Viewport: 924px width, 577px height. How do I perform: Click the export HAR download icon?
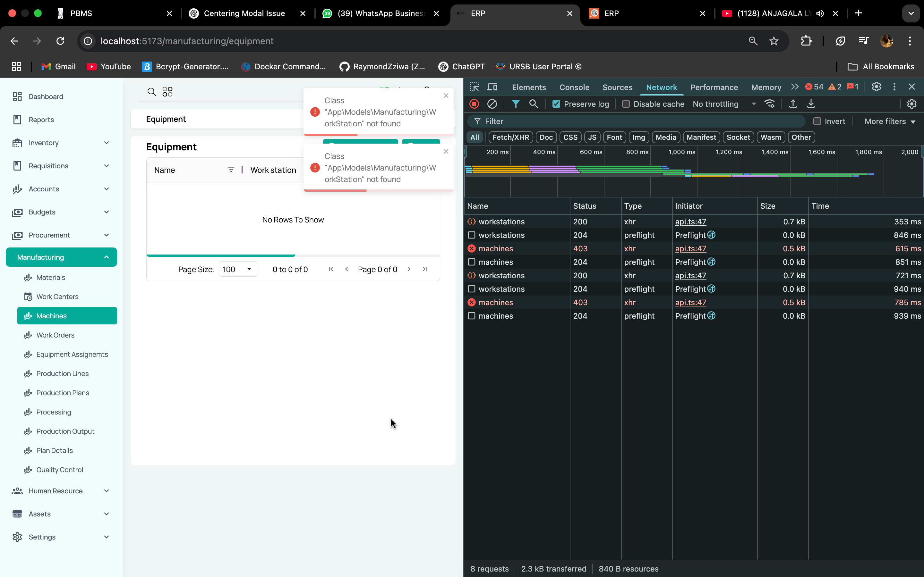tap(811, 104)
